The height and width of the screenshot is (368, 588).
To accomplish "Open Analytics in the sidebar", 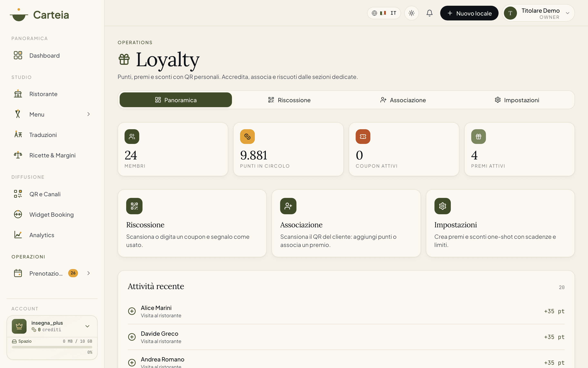I will pyautogui.click(x=52, y=235).
